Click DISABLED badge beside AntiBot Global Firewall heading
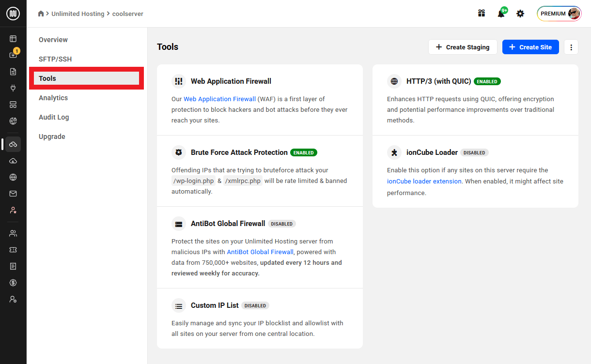 [282, 224]
